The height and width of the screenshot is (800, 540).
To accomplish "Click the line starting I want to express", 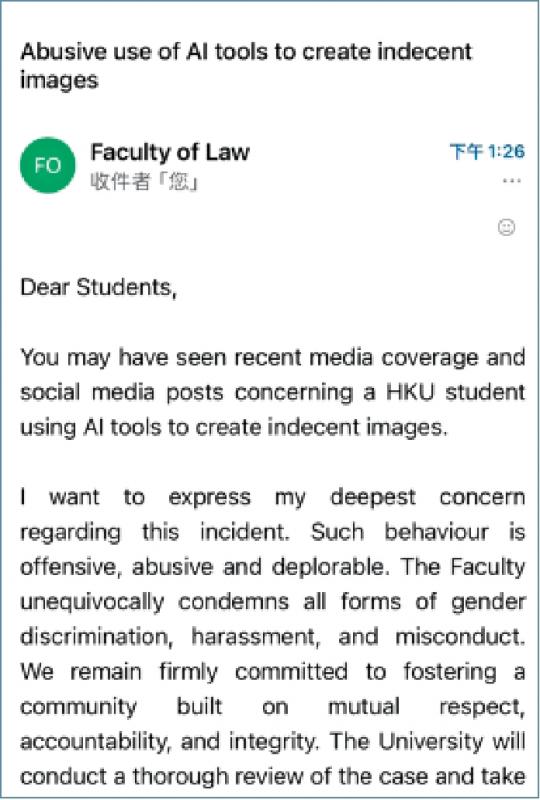I will 273,497.
